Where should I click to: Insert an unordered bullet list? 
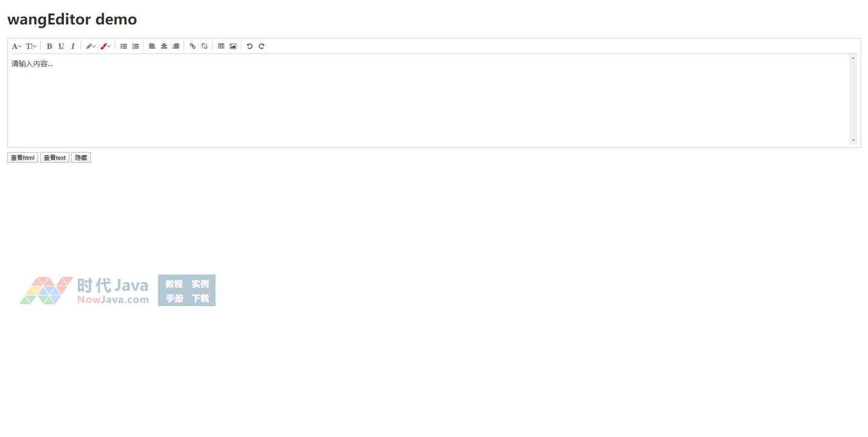tap(124, 46)
